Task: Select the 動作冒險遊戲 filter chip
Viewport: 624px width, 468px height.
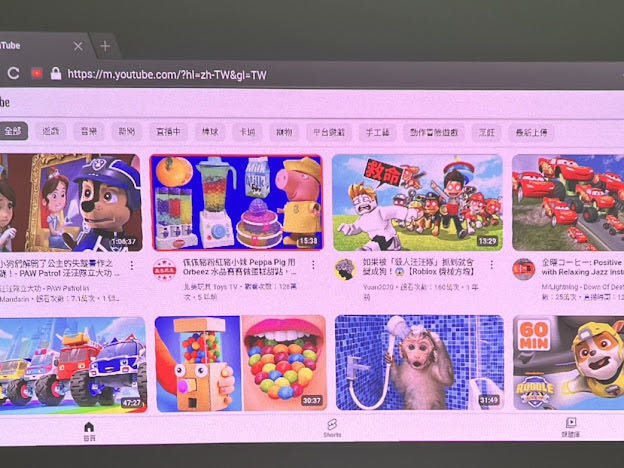Action: click(434, 133)
